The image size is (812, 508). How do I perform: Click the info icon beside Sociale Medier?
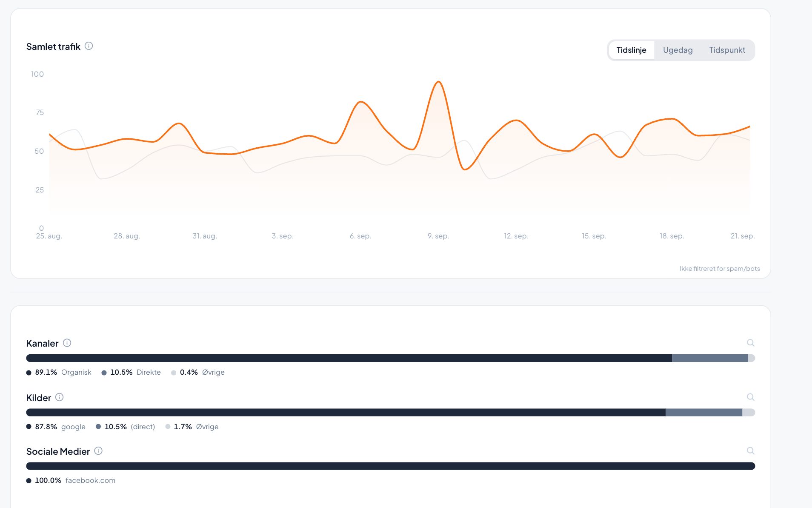(98, 451)
